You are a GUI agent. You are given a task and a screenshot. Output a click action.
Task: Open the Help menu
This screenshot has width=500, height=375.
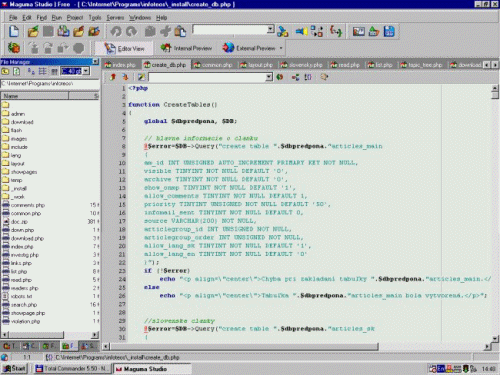click(161, 17)
